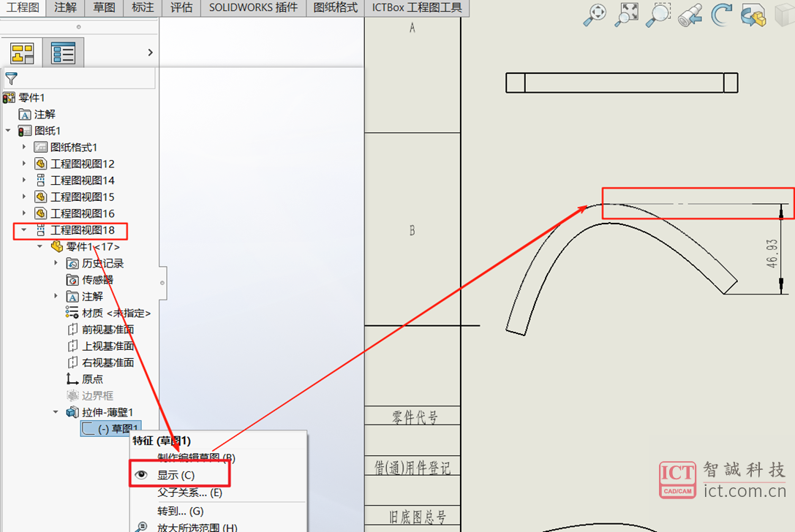The image size is (795, 532).
Task: Open the FeatureManager design tree tab icon
Action: [x=22, y=53]
